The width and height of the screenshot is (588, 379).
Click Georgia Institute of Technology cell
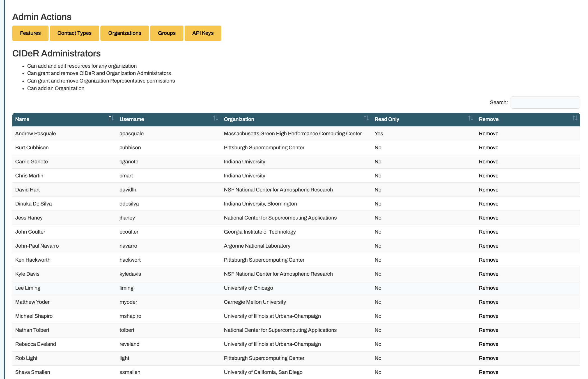pyautogui.click(x=259, y=232)
